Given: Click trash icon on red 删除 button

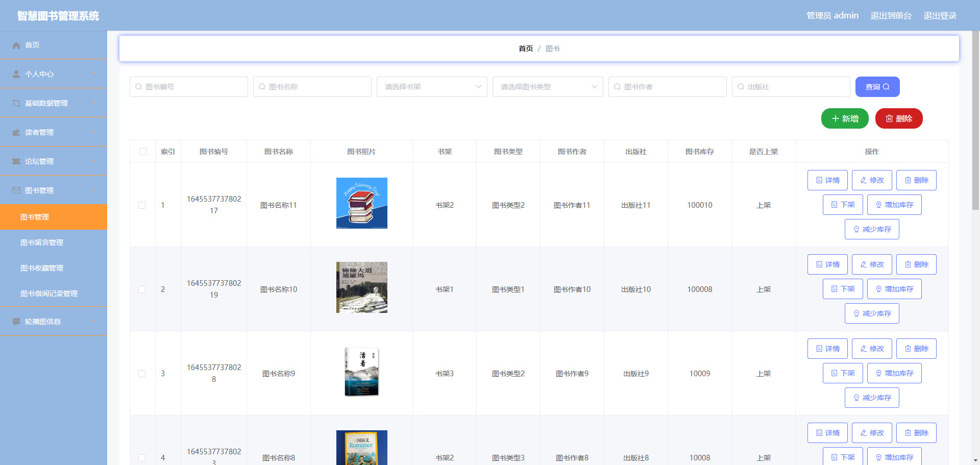Looking at the screenshot, I should pyautogui.click(x=889, y=118).
